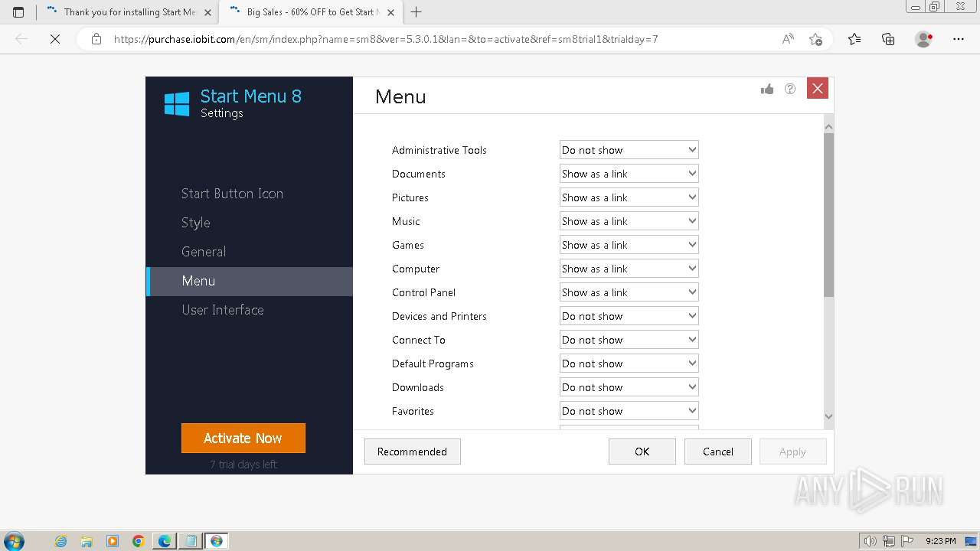Switch to Microsoft Edge taskbar button
This screenshot has width=980, height=551.
tap(165, 541)
